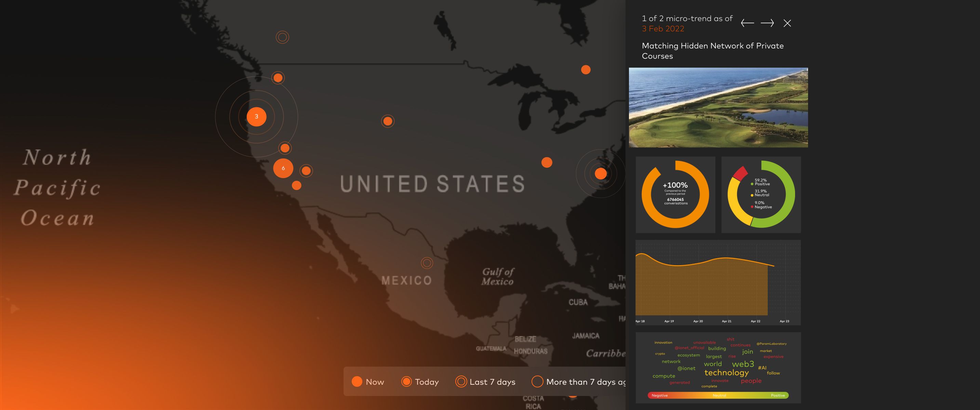Close the micro-trend detail panel
The width and height of the screenshot is (980, 410).
coord(787,23)
